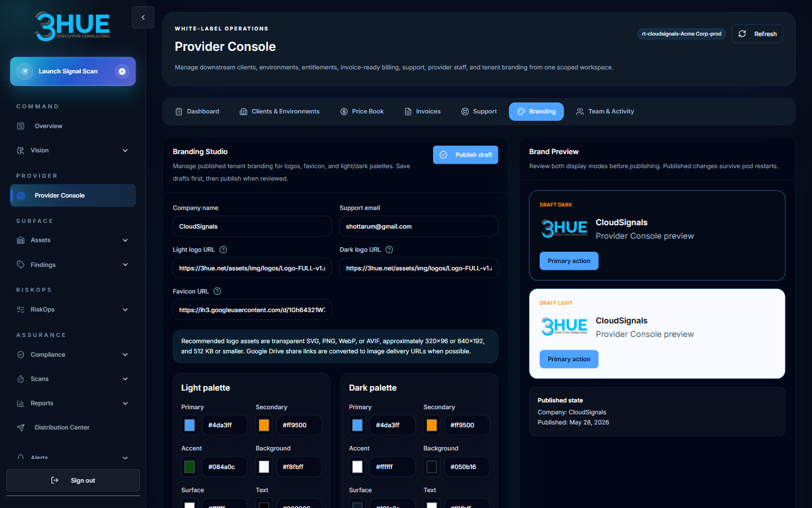Select Overview in the sidebar
This screenshot has height=508, width=812.
tap(73, 126)
